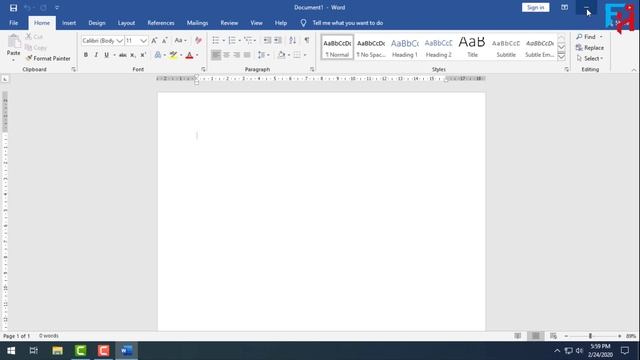Toggle superscript formatting

[143, 55]
